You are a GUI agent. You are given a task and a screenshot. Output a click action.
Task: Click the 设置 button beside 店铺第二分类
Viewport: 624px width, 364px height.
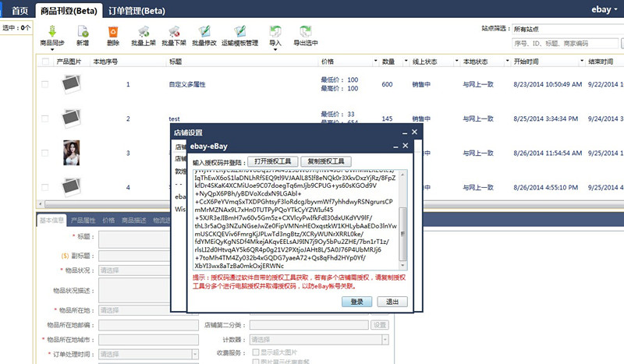380,325
